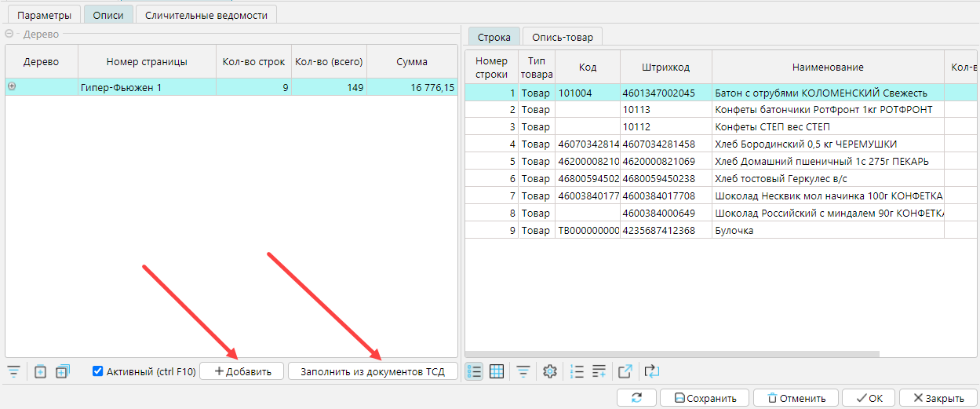Switch to the Сличительные ведомости tab

coord(206,15)
